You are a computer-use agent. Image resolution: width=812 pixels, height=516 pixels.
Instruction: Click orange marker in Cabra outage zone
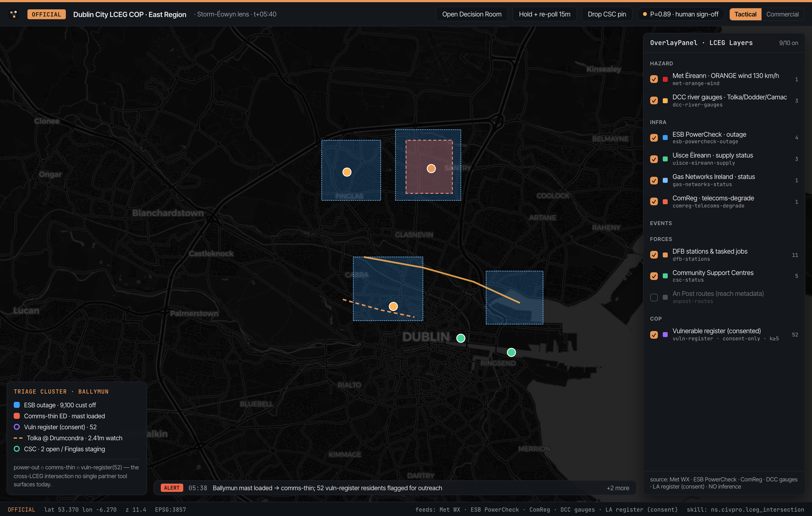[x=393, y=306]
